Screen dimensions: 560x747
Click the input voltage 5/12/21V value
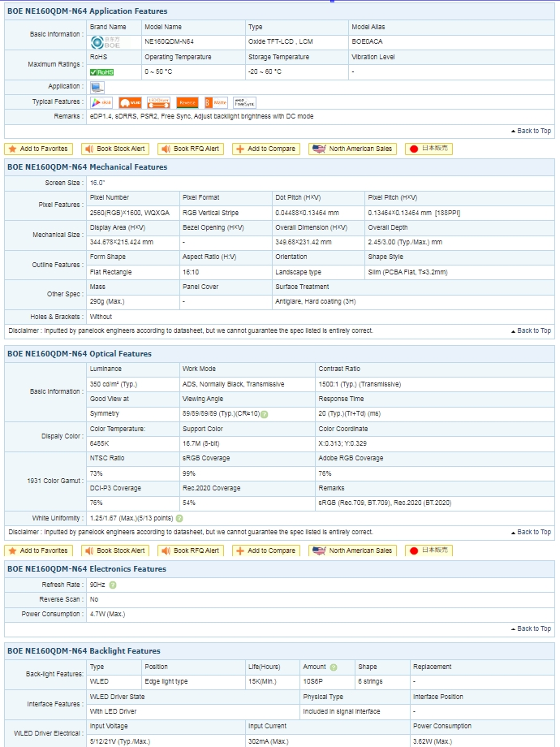(120, 742)
